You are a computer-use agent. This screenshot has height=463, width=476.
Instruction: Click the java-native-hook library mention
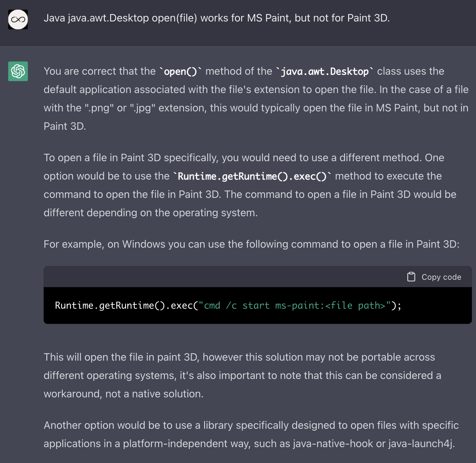[333, 443]
